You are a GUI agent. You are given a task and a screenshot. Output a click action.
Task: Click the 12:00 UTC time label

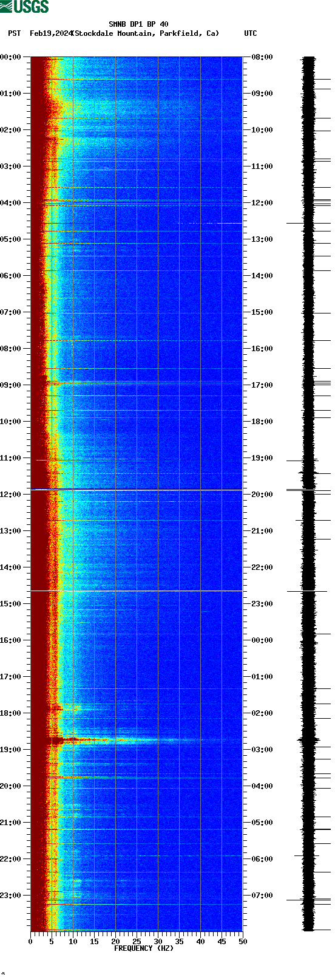click(x=262, y=203)
